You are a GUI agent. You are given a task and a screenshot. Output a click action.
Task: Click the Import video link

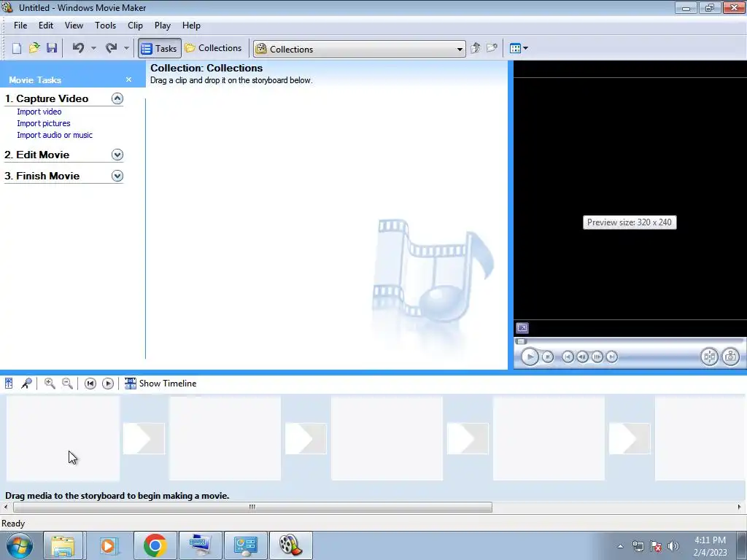39,112
